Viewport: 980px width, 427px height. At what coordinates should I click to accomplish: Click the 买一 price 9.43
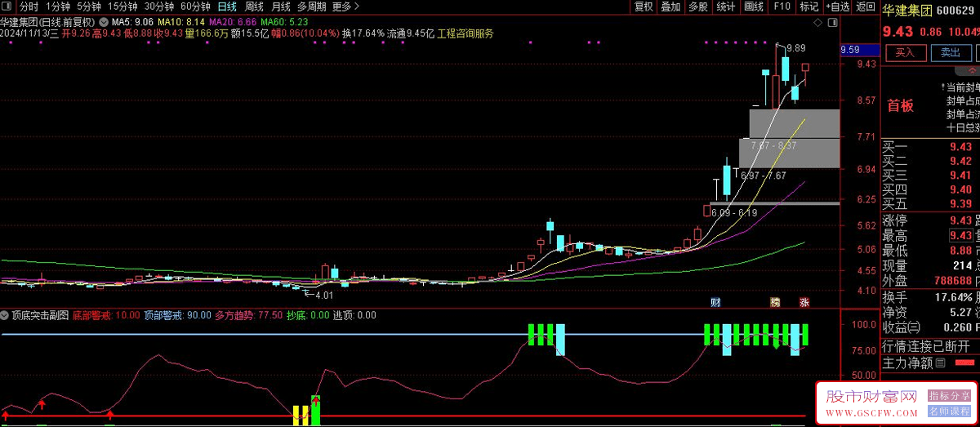(960, 147)
